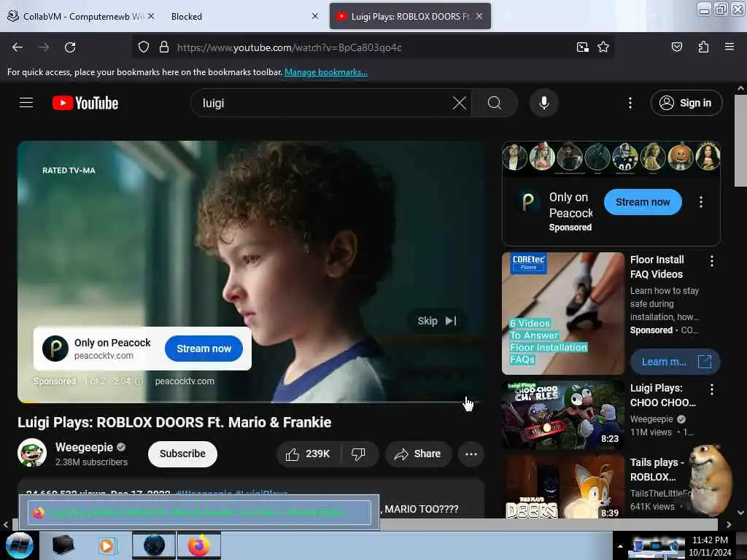Go to the YouTube home logo
This screenshot has height=560, width=747.
(85, 103)
